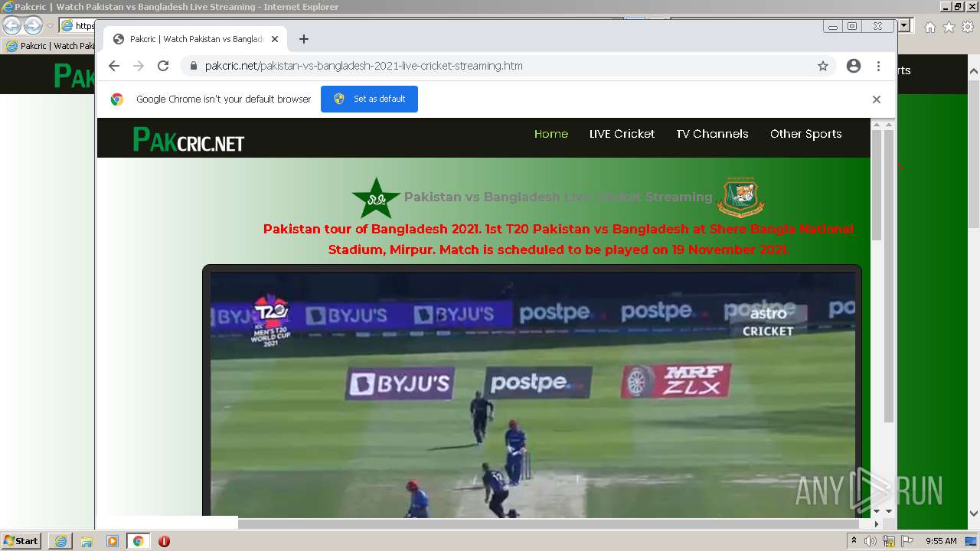This screenshot has height=551, width=980.
Task: Close the Pakcric Chrome tab
Action: 275,39
